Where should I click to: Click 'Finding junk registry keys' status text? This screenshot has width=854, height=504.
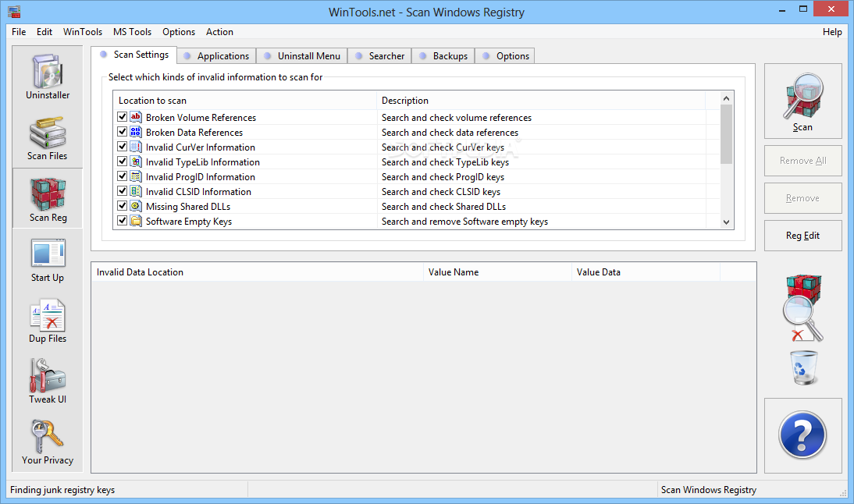[62, 490]
